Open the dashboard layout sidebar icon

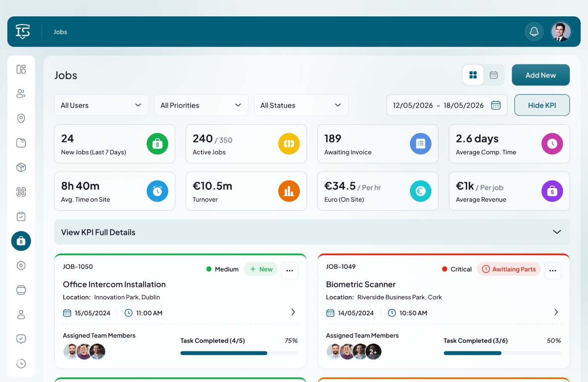21,69
